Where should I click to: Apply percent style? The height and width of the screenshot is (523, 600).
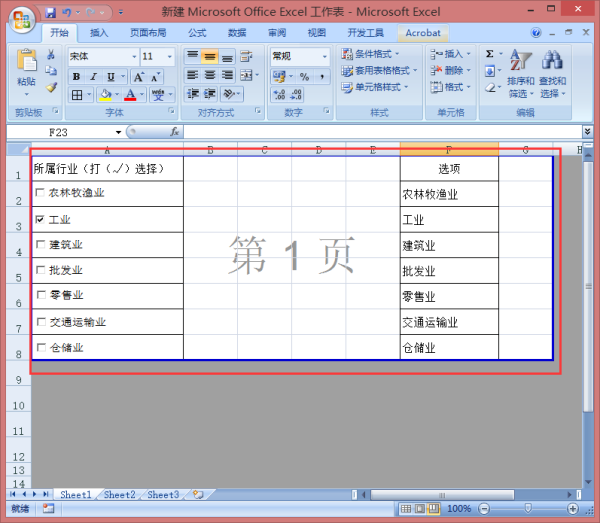pyautogui.click(x=304, y=77)
